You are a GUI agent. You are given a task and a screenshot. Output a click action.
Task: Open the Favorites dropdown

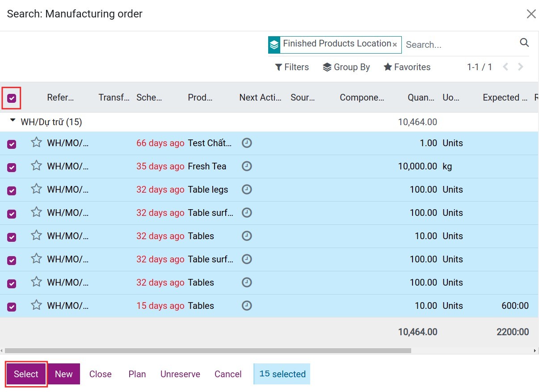coord(407,67)
